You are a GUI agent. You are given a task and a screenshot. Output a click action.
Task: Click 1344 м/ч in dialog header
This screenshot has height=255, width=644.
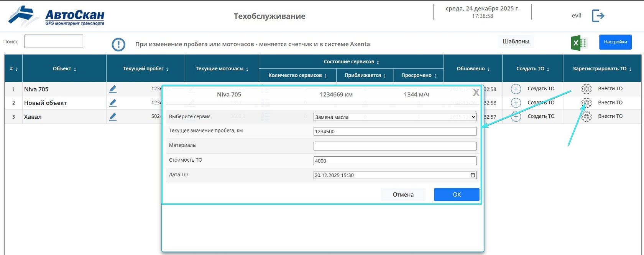click(416, 94)
